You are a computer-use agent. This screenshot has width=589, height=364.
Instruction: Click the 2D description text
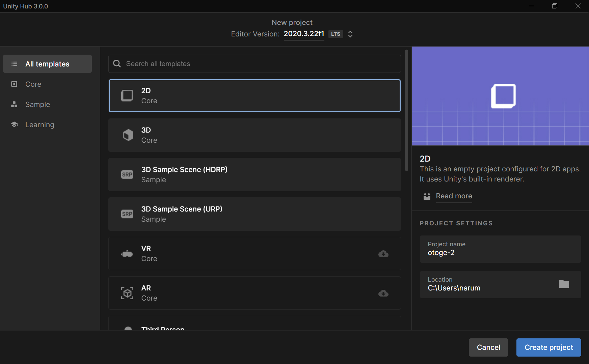tap(500, 174)
